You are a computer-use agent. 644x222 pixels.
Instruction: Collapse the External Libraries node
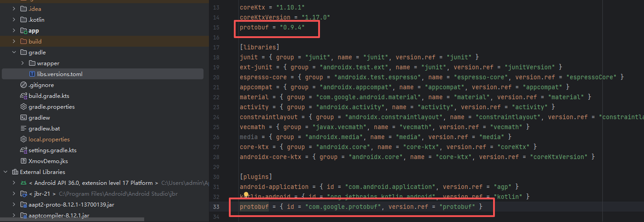[6, 172]
